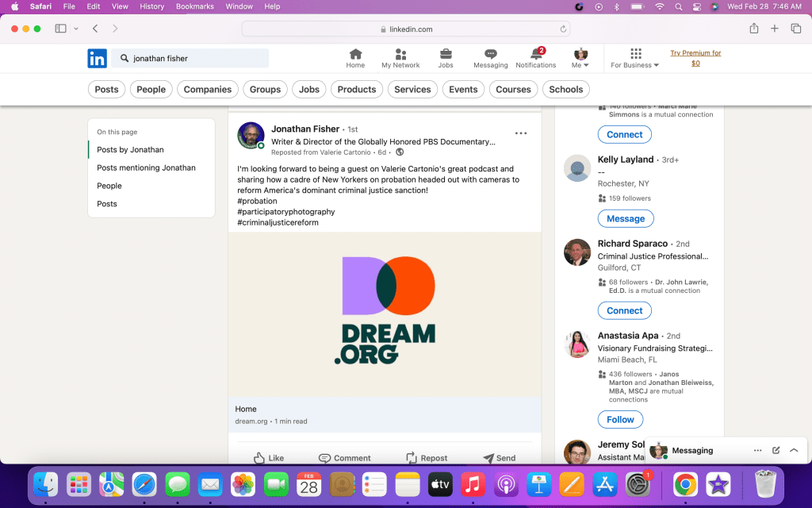Jump to Posts mentioning Jonathan section

click(x=146, y=167)
